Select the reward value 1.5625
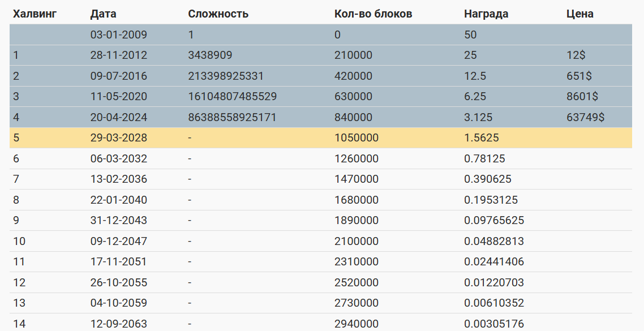 click(x=481, y=138)
